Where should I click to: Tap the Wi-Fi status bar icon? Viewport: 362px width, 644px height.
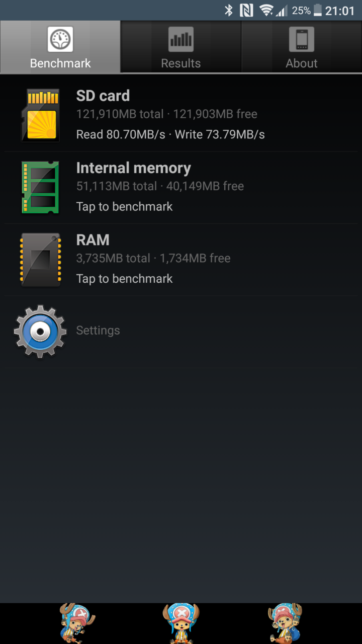point(266,10)
